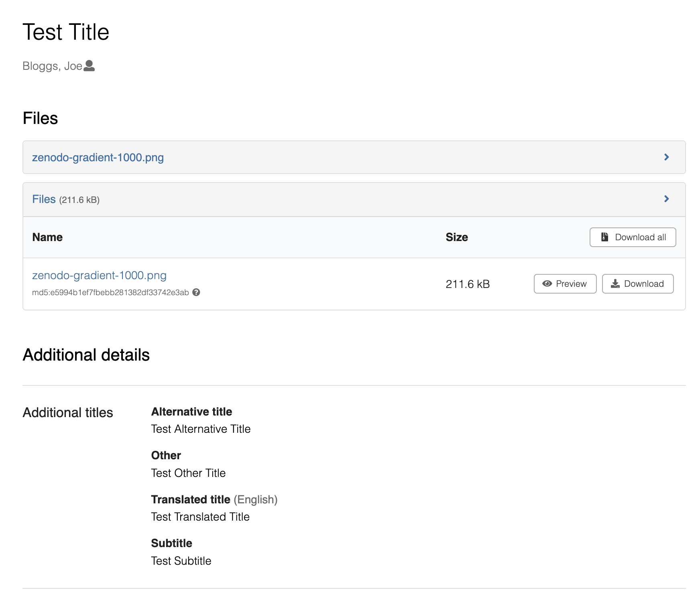Collapse the Files (211.6 kB) panel chevron
This screenshot has height=600, width=700.
[667, 199]
